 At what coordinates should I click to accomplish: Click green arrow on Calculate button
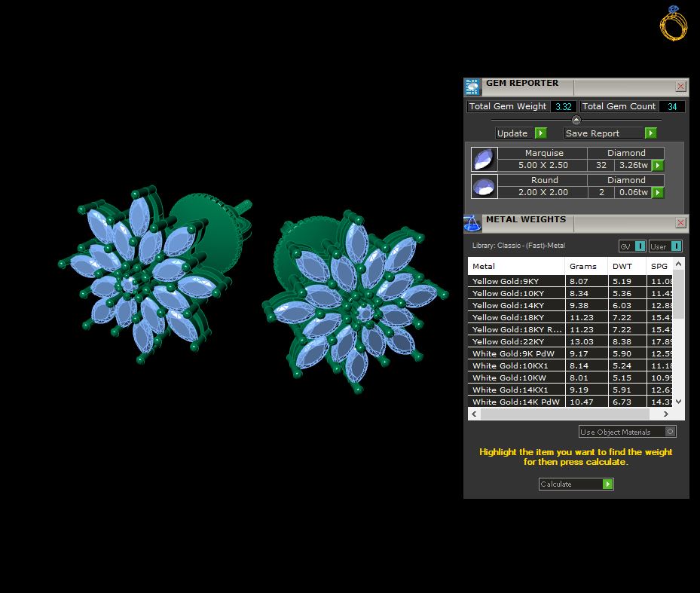point(607,484)
